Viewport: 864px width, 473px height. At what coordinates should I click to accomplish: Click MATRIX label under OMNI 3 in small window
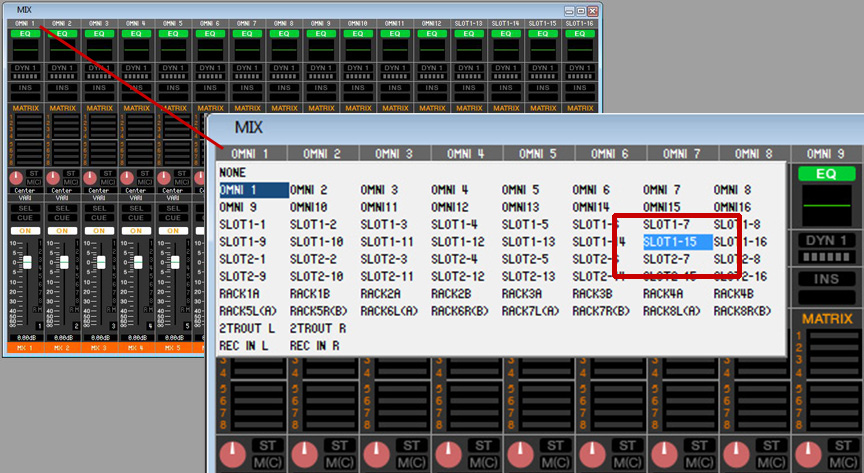click(99, 108)
